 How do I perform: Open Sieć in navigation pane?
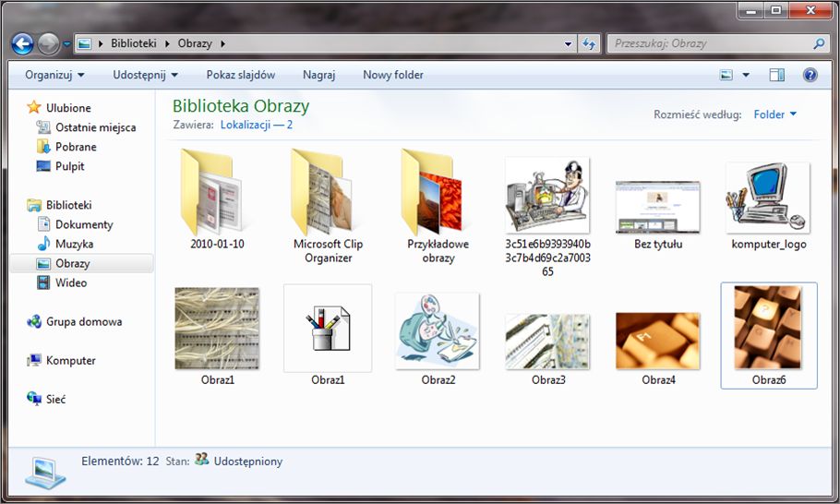55,399
